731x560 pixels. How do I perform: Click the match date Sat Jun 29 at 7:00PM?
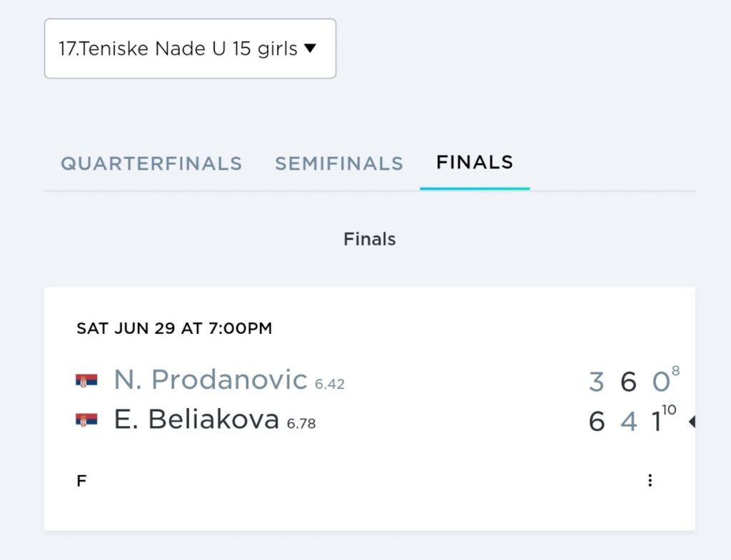[x=174, y=328]
